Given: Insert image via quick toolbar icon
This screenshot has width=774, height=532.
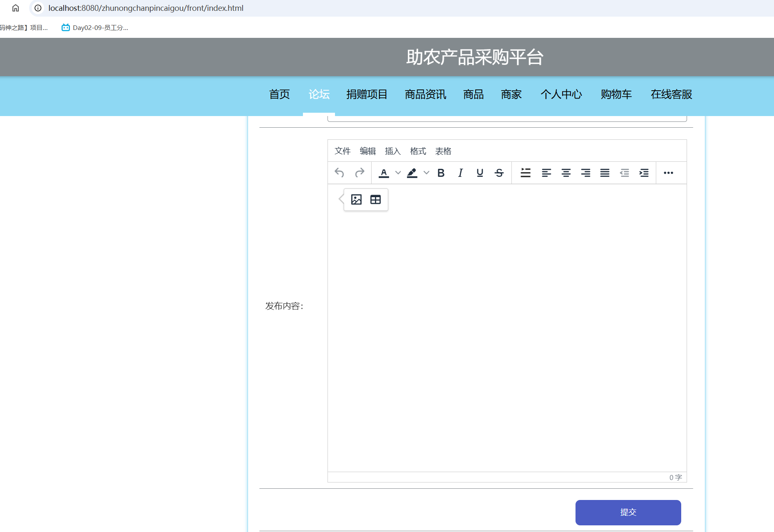Looking at the screenshot, I should point(356,200).
